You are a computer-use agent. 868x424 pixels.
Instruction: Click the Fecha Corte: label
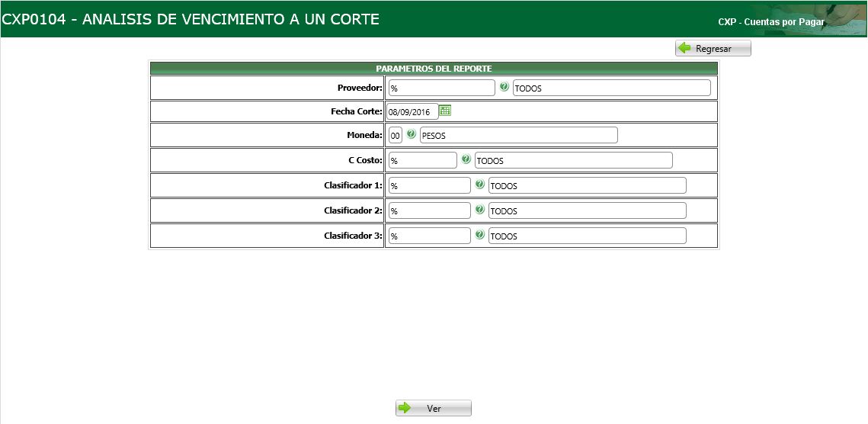click(357, 111)
